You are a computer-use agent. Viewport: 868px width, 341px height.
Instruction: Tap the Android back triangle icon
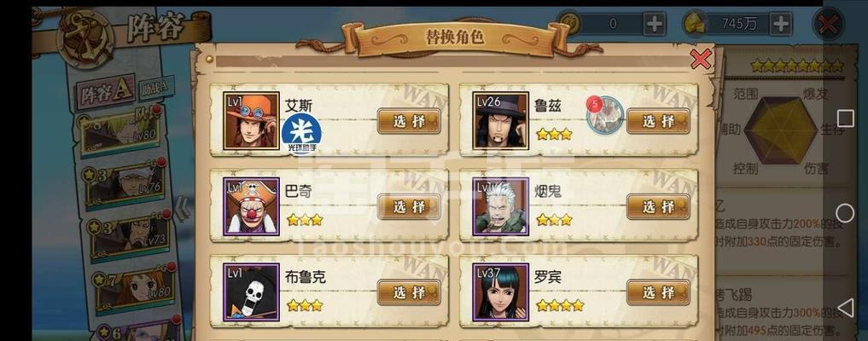pos(845,307)
